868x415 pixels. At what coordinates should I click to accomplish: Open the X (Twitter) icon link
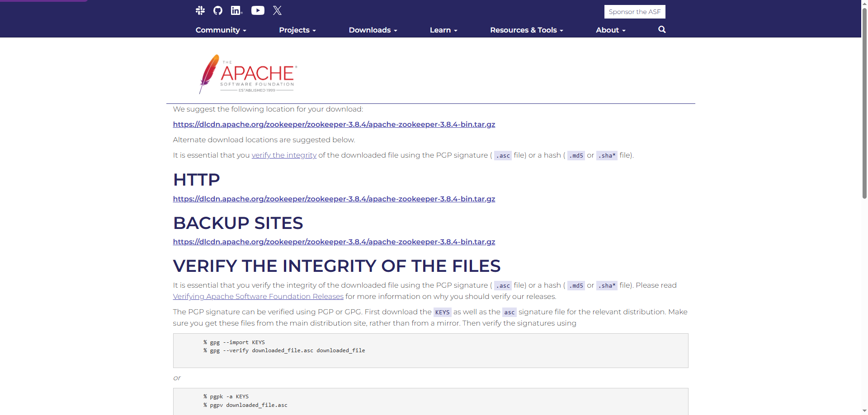tap(278, 10)
